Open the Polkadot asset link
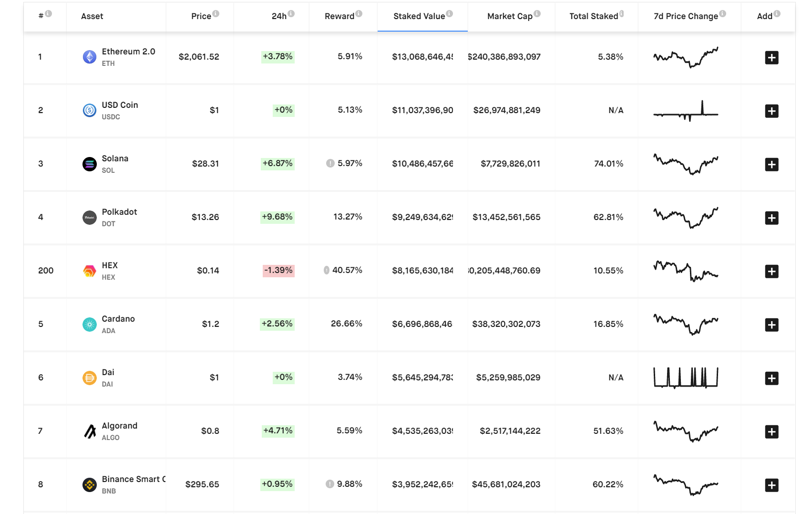The width and height of the screenshot is (812, 514). pos(119,212)
